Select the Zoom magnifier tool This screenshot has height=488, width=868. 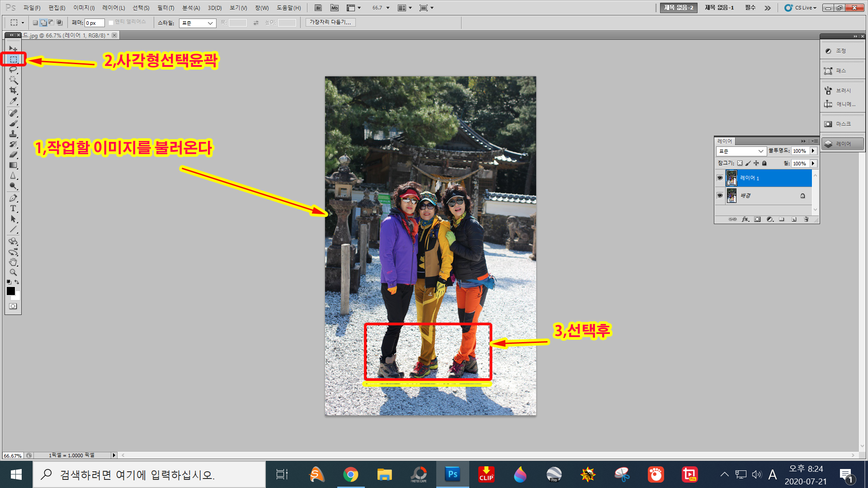click(x=13, y=272)
